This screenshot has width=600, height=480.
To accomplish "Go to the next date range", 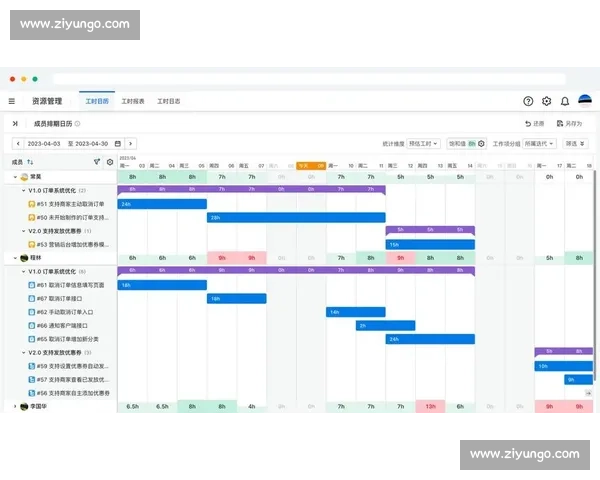I will point(130,144).
